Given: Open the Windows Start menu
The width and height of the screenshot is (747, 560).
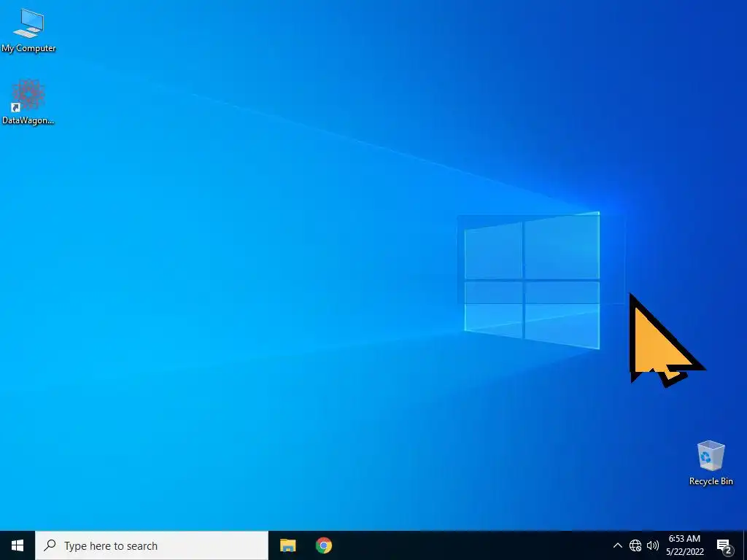Looking at the screenshot, I should tap(18, 545).
